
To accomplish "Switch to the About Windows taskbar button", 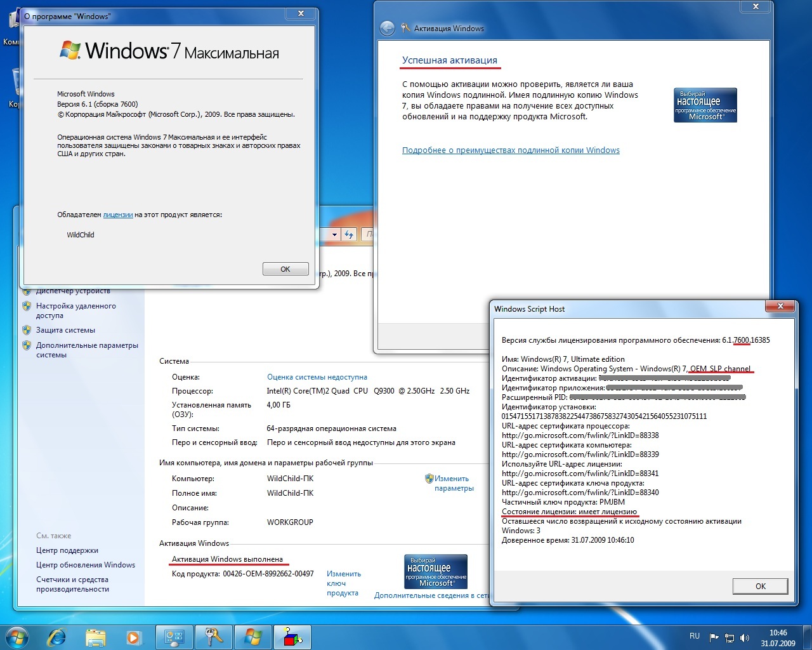I will 252,637.
